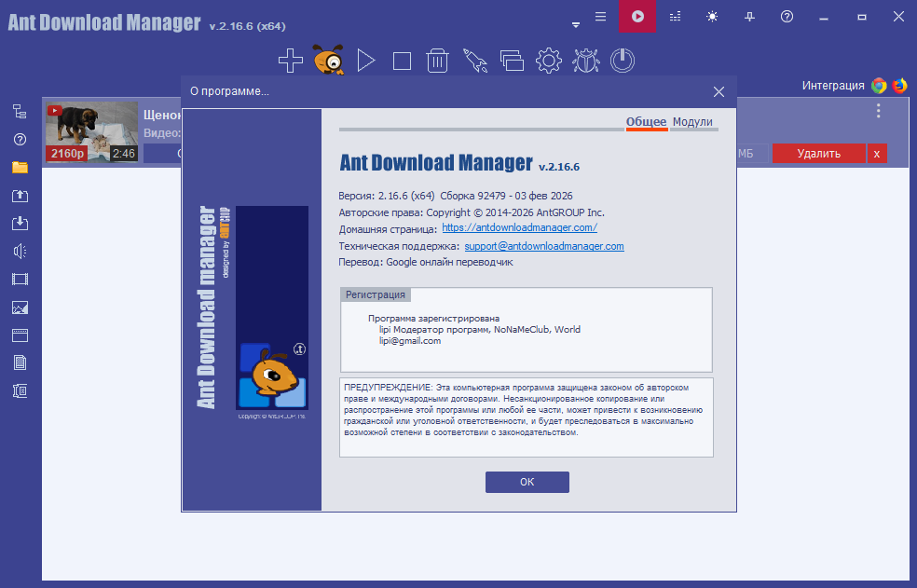Expand the small arrow dropdown near the title
This screenshot has width=917, height=588.
[x=576, y=21]
